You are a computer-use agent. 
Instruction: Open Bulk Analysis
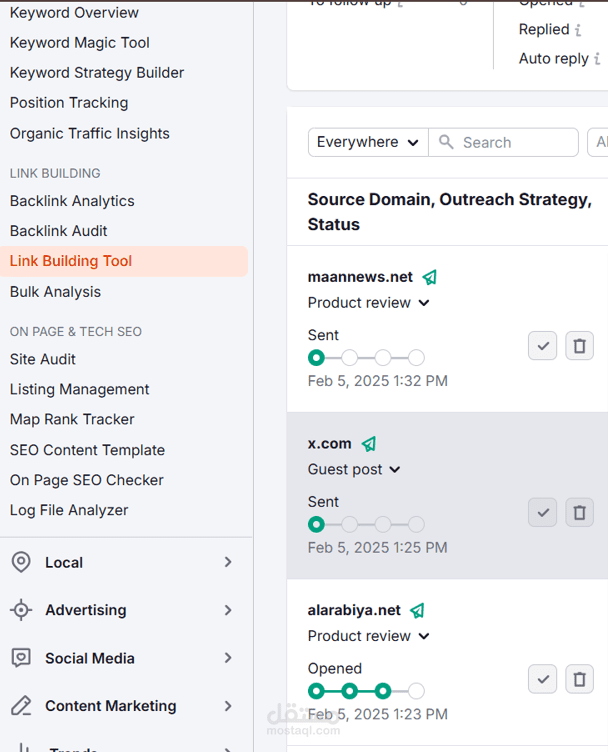point(55,292)
